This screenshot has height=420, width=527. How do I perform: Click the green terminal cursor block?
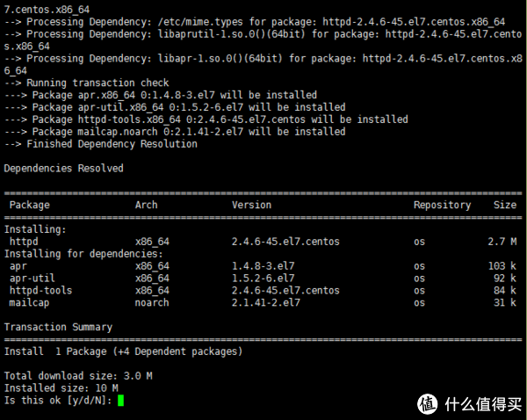click(x=120, y=401)
